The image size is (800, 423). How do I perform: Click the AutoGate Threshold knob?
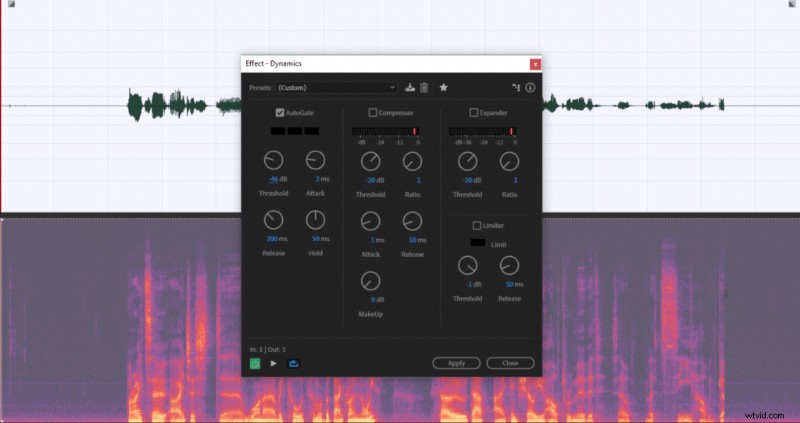273,160
